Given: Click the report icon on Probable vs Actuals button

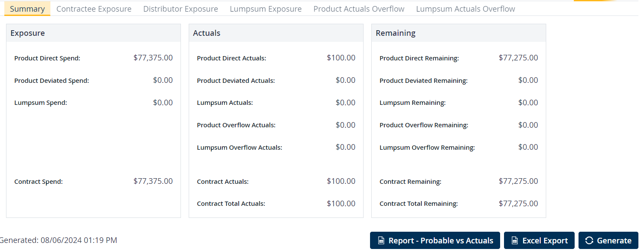Looking at the screenshot, I should click(381, 241).
